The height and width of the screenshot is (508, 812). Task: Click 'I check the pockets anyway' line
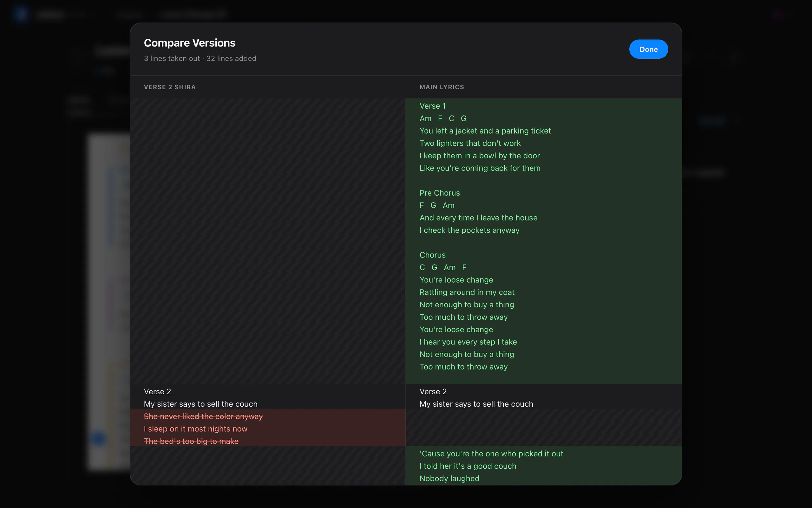point(469,230)
